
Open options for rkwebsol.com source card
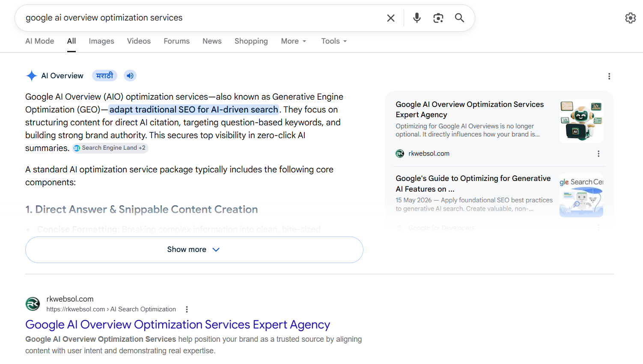click(598, 154)
